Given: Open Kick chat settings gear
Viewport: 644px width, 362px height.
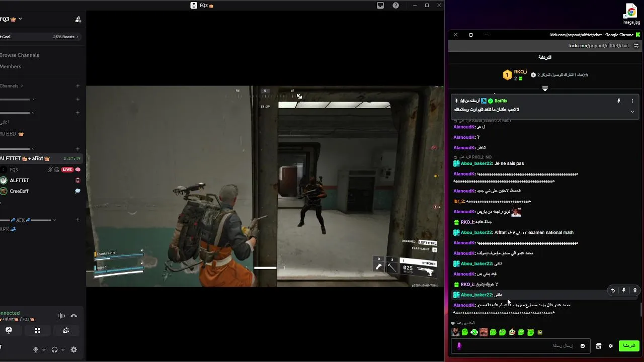Looking at the screenshot, I should tap(611, 346).
